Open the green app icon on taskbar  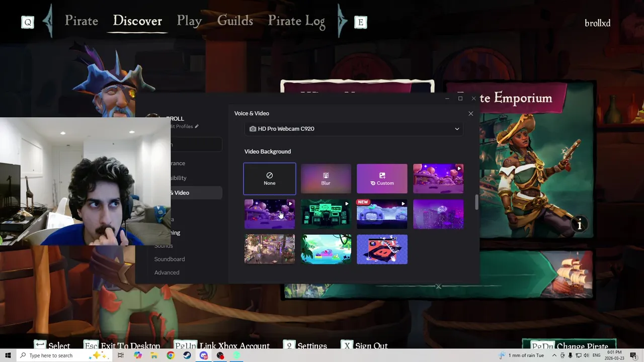click(236, 355)
